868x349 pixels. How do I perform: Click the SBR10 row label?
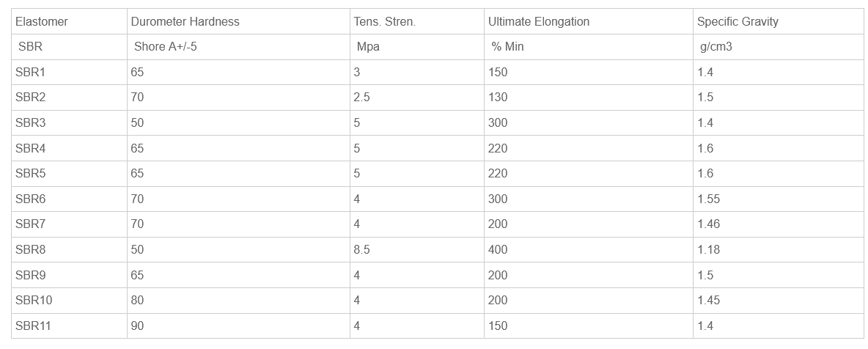coord(34,300)
